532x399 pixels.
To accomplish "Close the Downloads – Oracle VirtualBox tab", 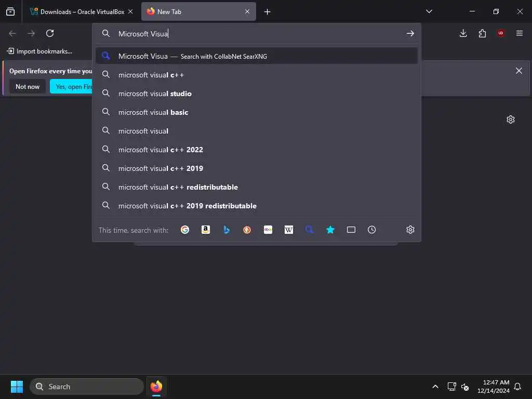I will pos(130,11).
